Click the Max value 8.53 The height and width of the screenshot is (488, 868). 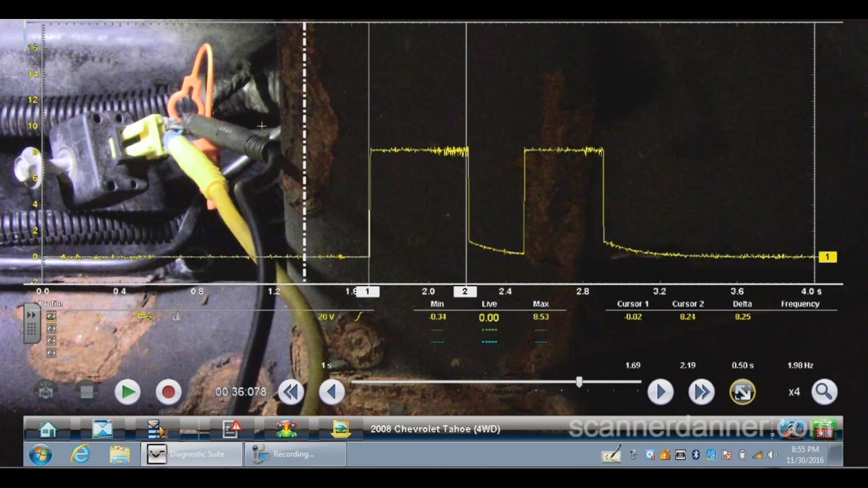pos(540,317)
